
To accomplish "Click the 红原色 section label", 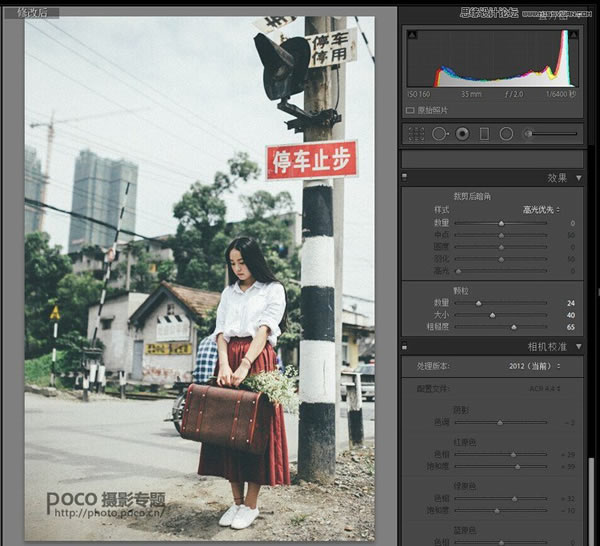I will [x=465, y=443].
